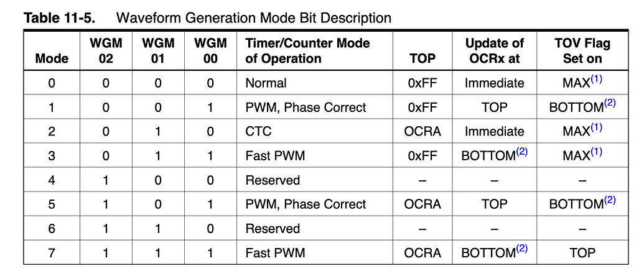Screen dimensions: 644x276
Task: Click 'TOP' in mode 7 TOV column
Action: coord(582,252)
